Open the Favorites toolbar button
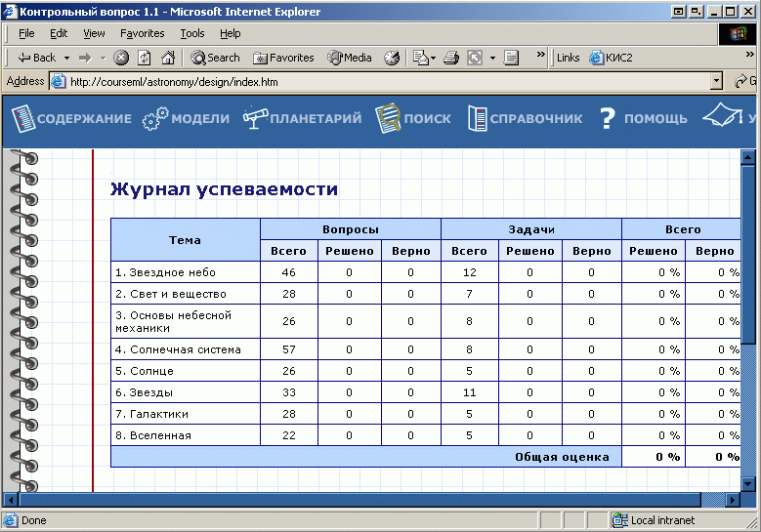This screenshot has height=532, width=761. tap(283, 58)
